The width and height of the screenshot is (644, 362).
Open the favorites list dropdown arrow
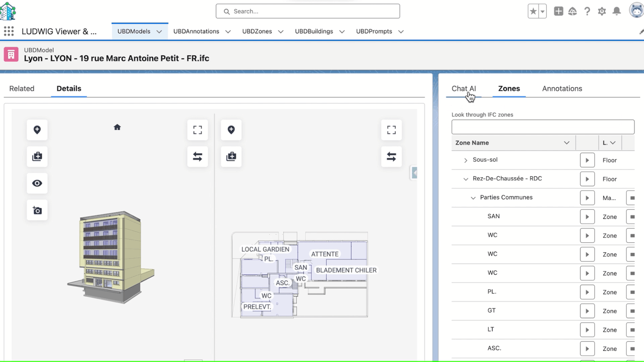[542, 11]
